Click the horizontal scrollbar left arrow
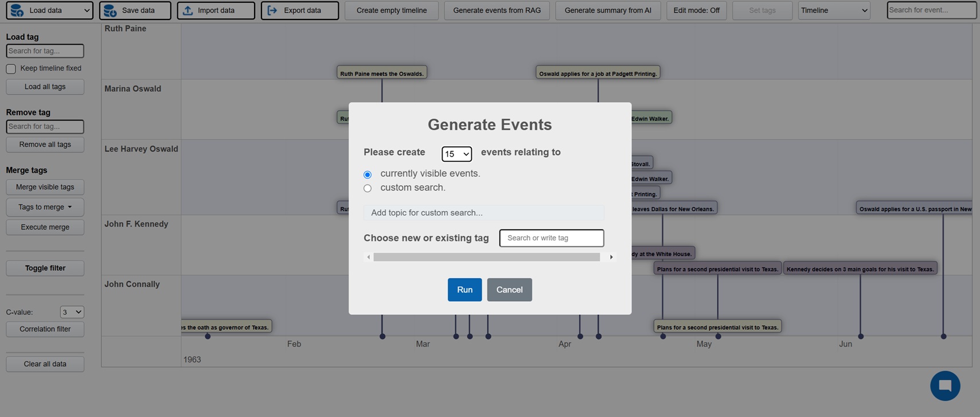 [x=368, y=257]
